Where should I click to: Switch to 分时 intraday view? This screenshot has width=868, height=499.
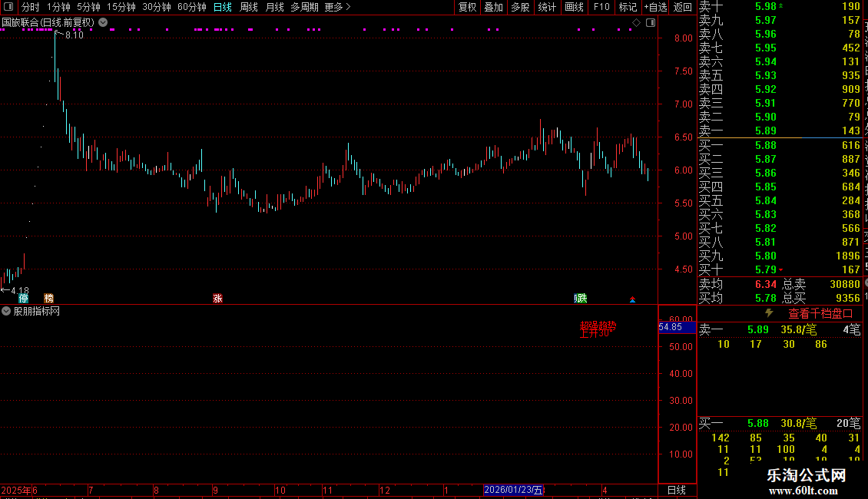(31, 7)
